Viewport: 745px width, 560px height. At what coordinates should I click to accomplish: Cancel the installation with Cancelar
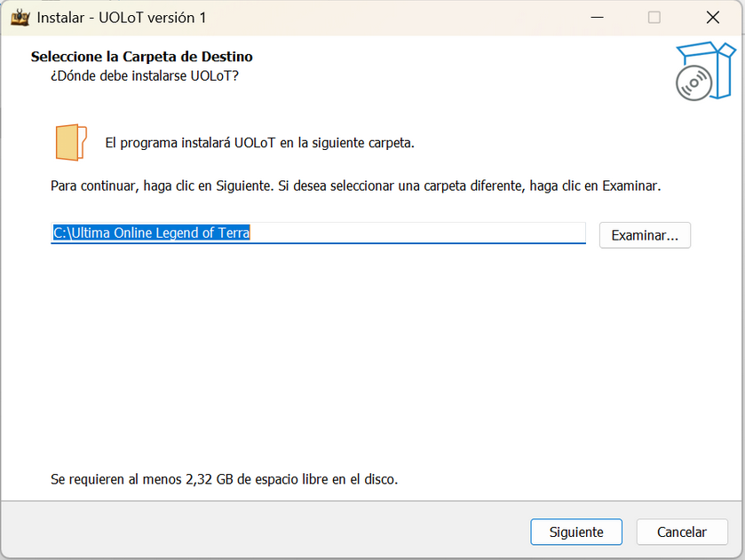point(682,532)
